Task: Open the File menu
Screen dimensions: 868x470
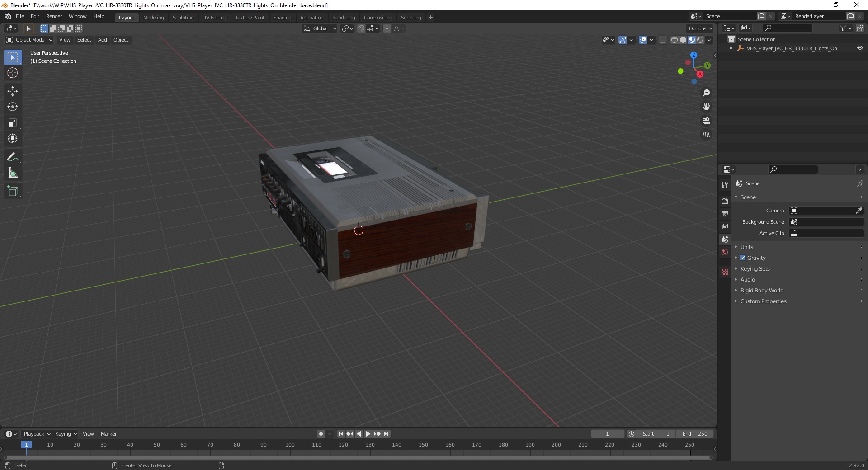Action: (20, 16)
